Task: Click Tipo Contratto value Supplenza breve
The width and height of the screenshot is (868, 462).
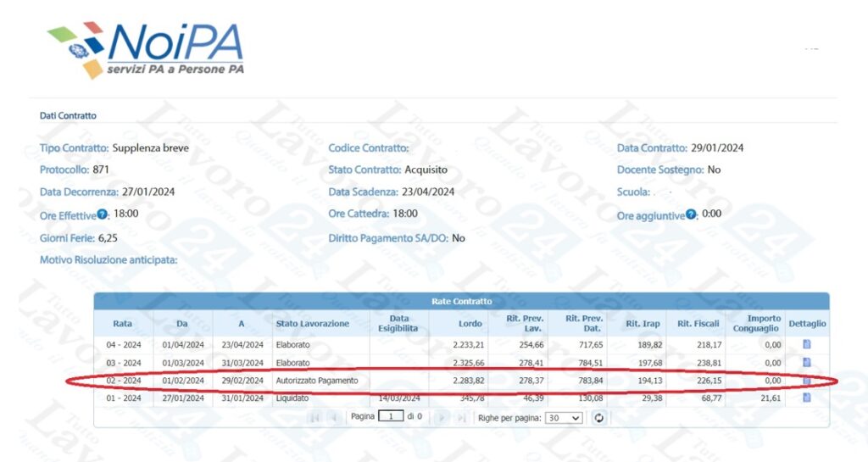Action: [x=151, y=148]
